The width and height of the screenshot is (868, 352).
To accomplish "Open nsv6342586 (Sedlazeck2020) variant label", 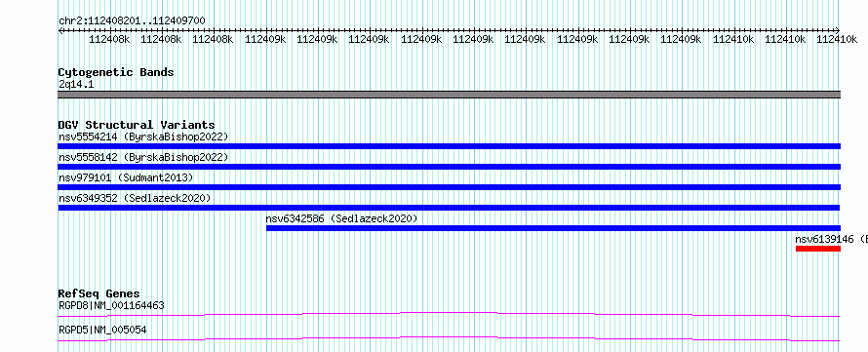I will point(341,218).
